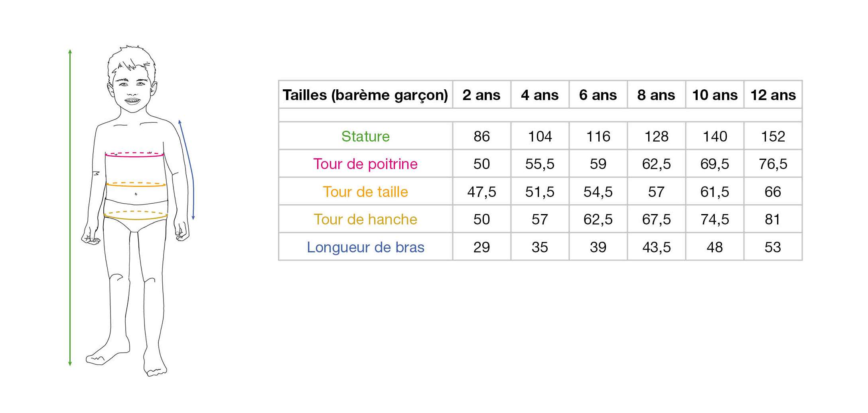Click the 'Longueur de bras' row label
The width and height of the screenshot is (868, 413).
365,247
